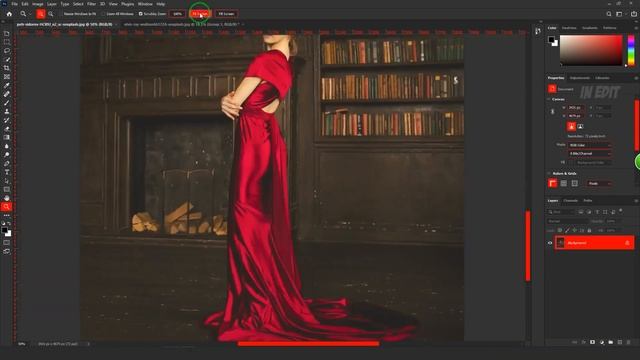
Task: Click the Share icon at top right
Action: click(633, 14)
